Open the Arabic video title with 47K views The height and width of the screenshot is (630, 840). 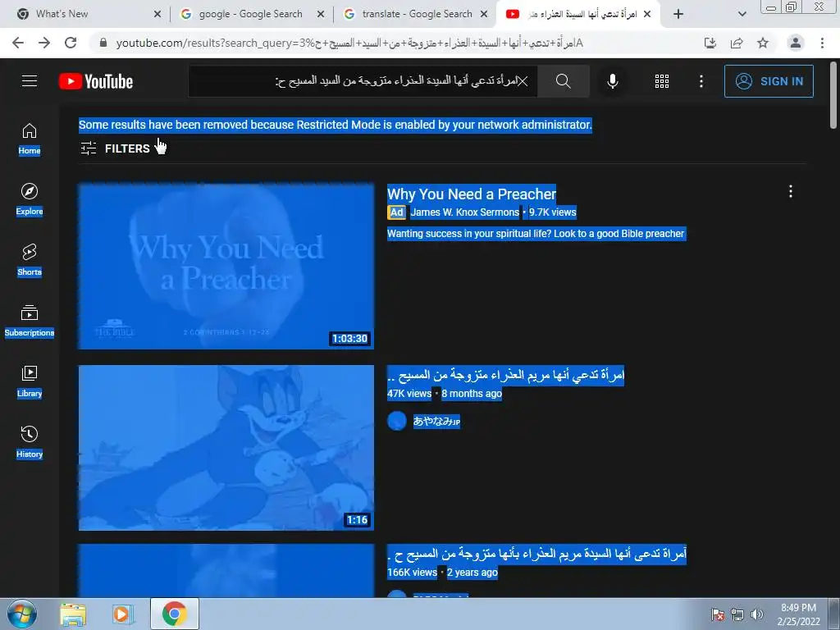tap(505, 374)
